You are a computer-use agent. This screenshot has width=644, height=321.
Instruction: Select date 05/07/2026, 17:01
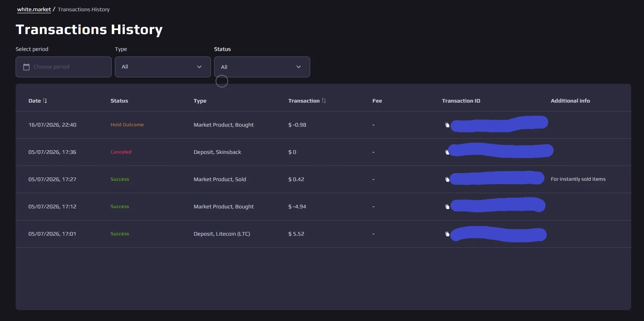[x=52, y=234]
